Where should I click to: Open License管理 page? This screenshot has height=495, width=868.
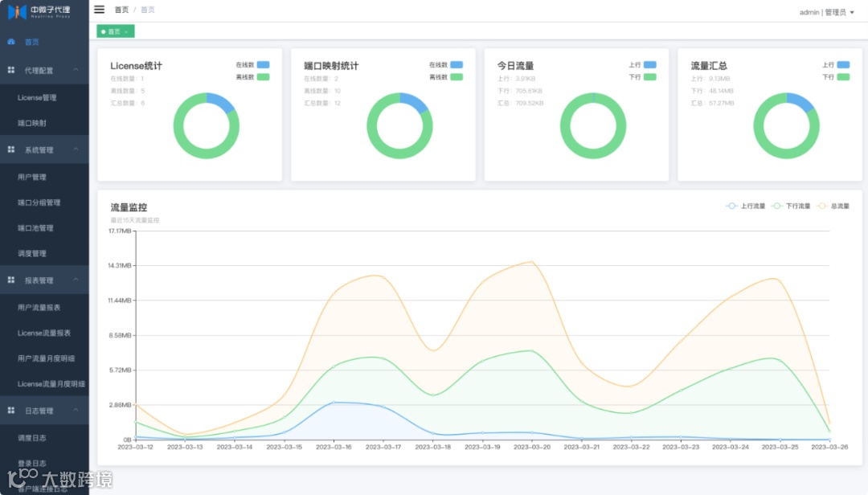point(44,97)
